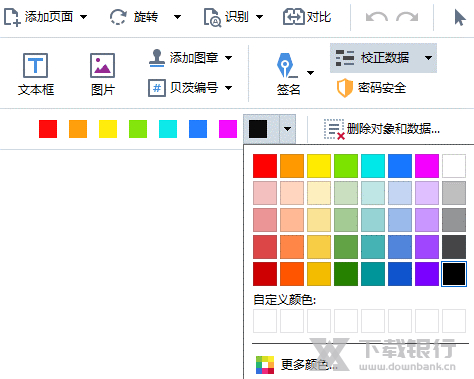Choose gold yellow swatch in palette bottom row
The width and height of the screenshot is (474, 379).
pyautogui.click(x=319, y=274)
